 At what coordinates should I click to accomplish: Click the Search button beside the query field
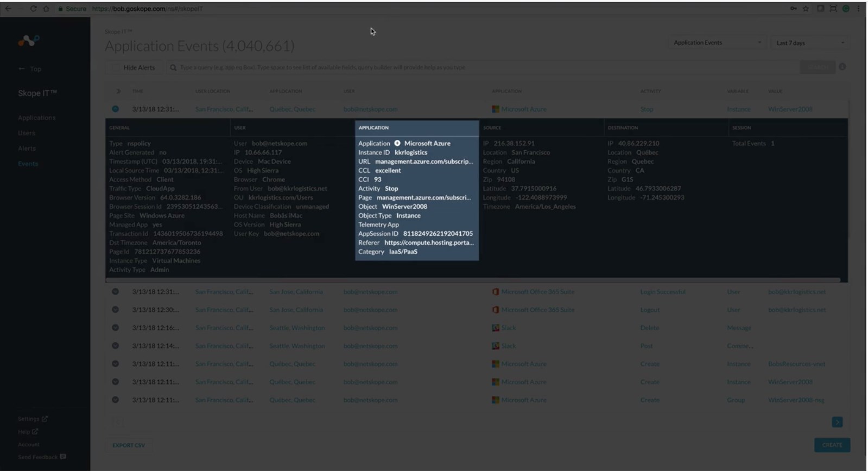817,67
